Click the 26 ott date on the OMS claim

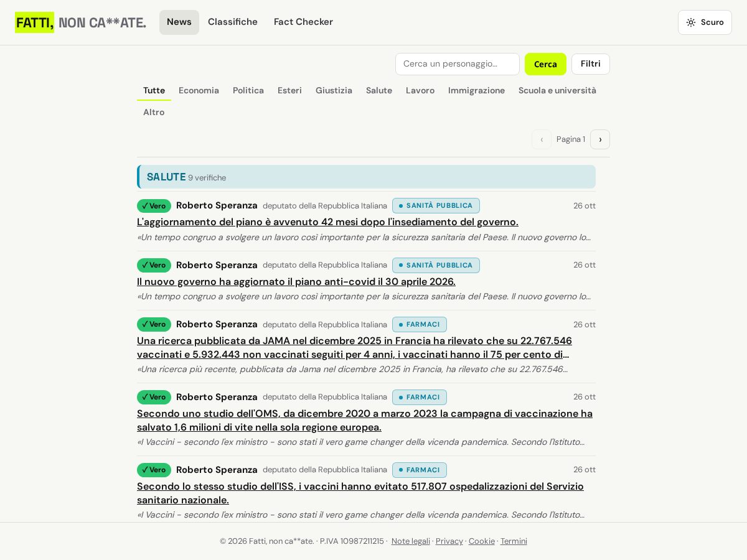pos(585,397)
